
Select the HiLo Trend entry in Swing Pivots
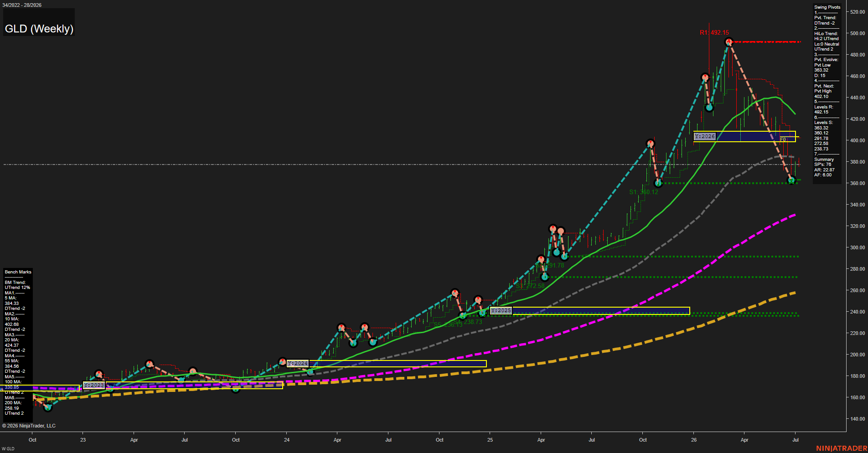click(x=826, y=41)
